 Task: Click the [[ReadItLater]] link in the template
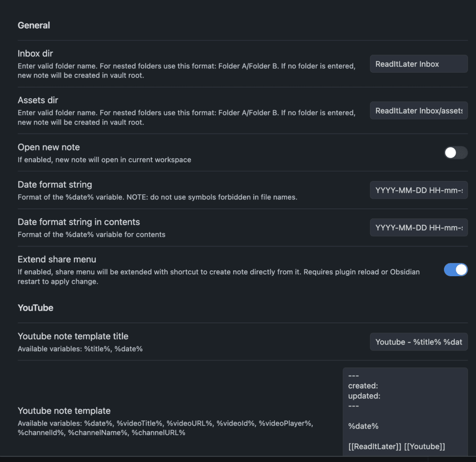[375, 446]
